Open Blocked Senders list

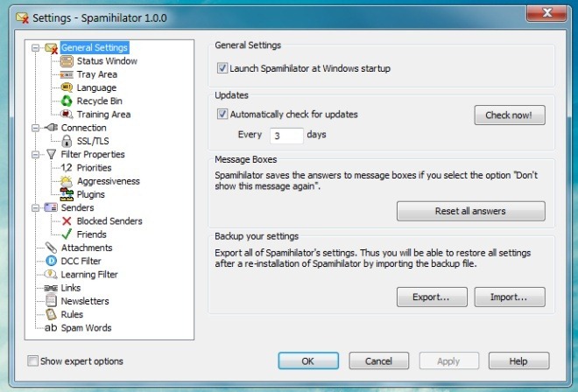point(109,221)
